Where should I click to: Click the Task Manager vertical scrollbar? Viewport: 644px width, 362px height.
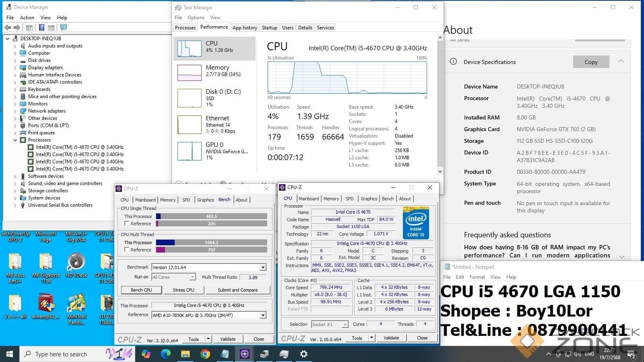coord(440,105)
